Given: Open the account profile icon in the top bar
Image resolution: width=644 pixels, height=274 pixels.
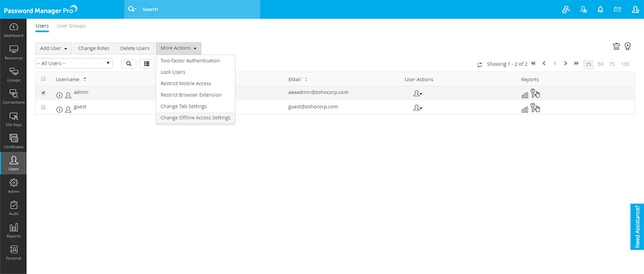Looking at the screenshot, I should (x=635, y=9).
